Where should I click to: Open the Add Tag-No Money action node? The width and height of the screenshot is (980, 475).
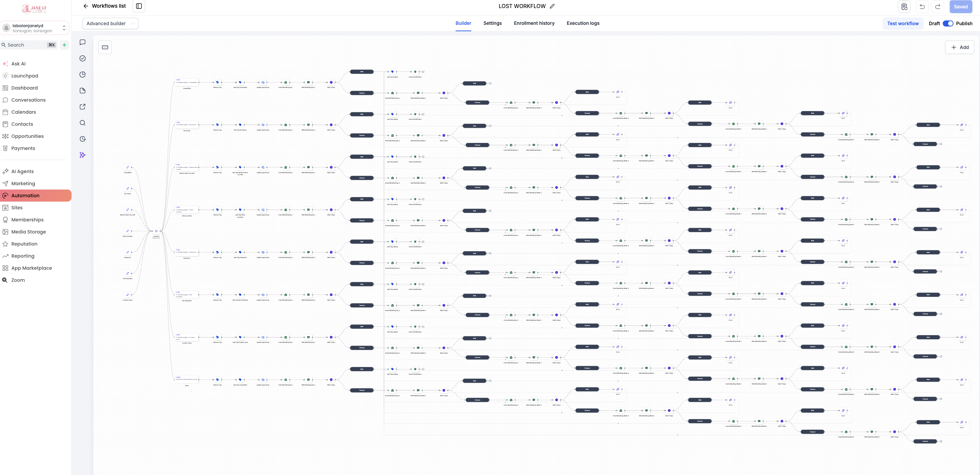(x=240, y=125)
